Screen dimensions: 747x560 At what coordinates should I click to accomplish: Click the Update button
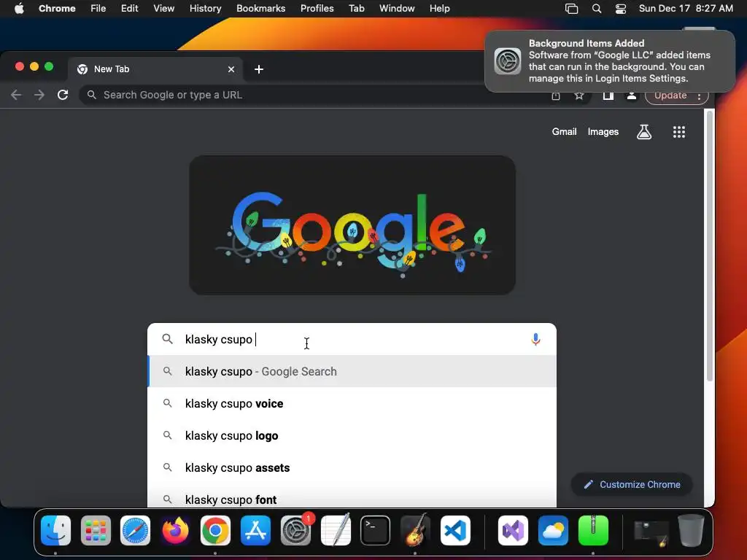point(670,96)
